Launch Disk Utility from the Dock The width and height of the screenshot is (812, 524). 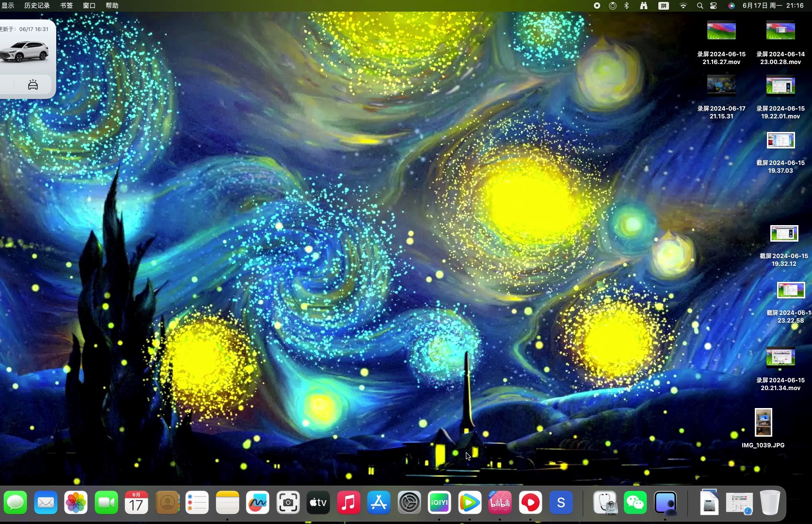pos(605,503)
